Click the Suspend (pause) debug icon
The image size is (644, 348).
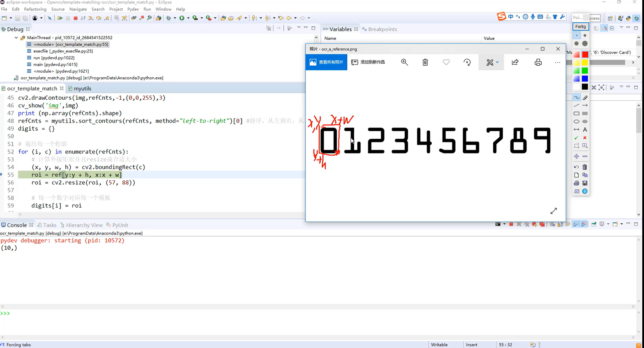coord(68,18)
